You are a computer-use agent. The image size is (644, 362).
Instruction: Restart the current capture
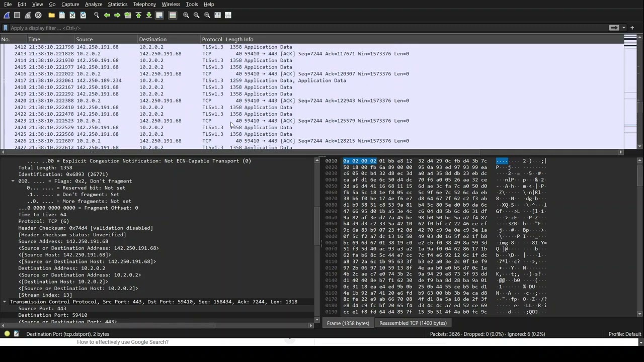(x=28, y=15)
